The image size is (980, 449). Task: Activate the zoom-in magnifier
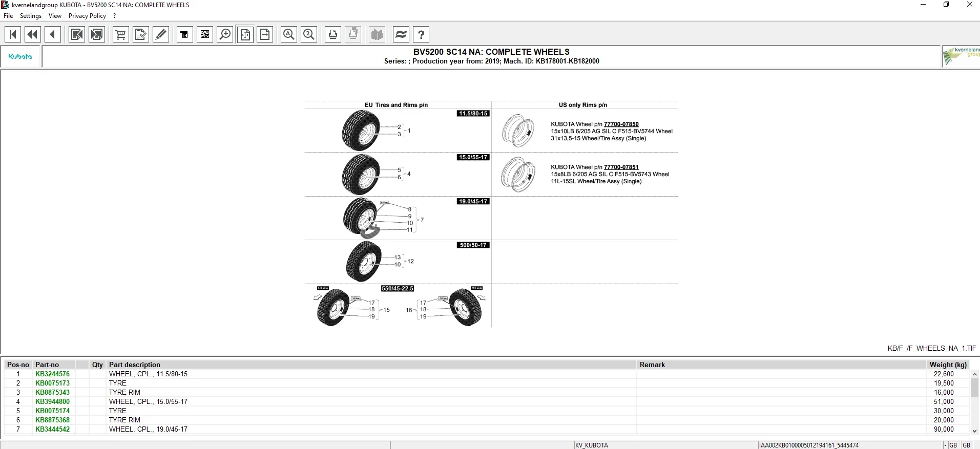coord(225,34)
